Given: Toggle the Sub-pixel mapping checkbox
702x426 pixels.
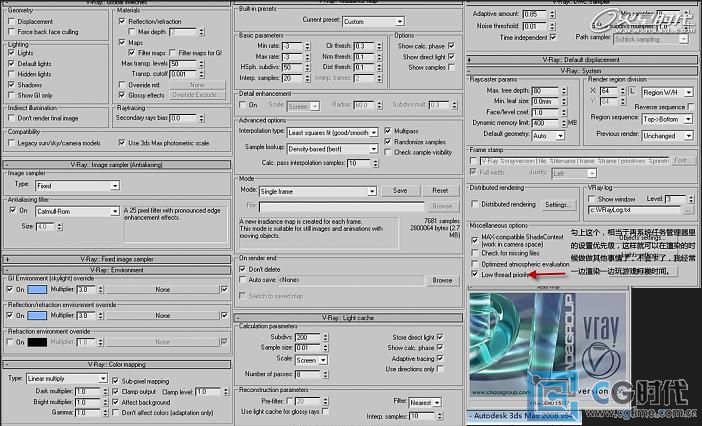Looking at the screenshot, I should point(116,381).
